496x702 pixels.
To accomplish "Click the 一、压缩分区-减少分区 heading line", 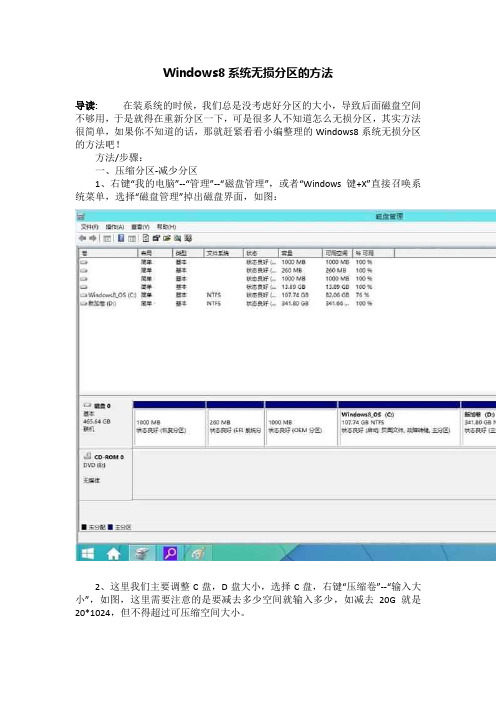I will pos(146,171).
